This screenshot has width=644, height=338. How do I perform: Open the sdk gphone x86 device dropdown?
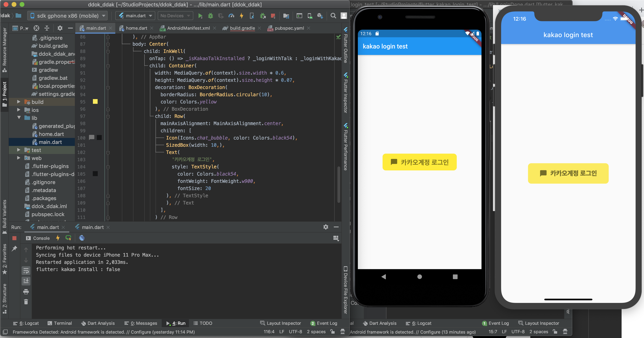click(x=67, y=16)
